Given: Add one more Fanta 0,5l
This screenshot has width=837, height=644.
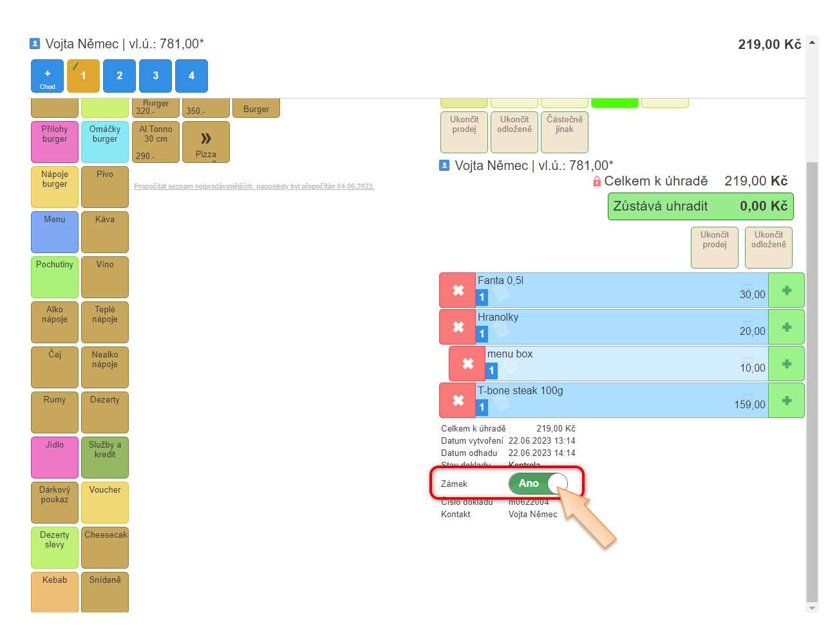Looking at the screenshot, I should (x=786, y=290).
